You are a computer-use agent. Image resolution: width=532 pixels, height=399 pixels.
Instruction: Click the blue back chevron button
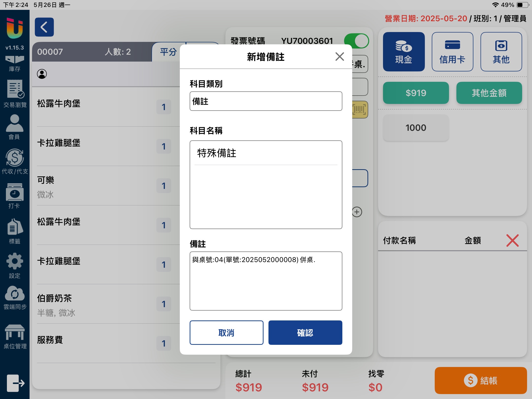pos(44,27)
